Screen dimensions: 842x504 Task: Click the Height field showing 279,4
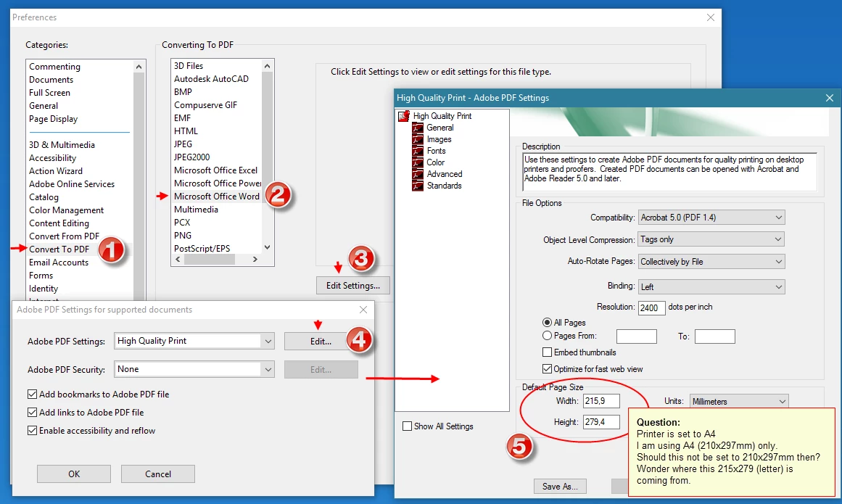coord(601,422)
